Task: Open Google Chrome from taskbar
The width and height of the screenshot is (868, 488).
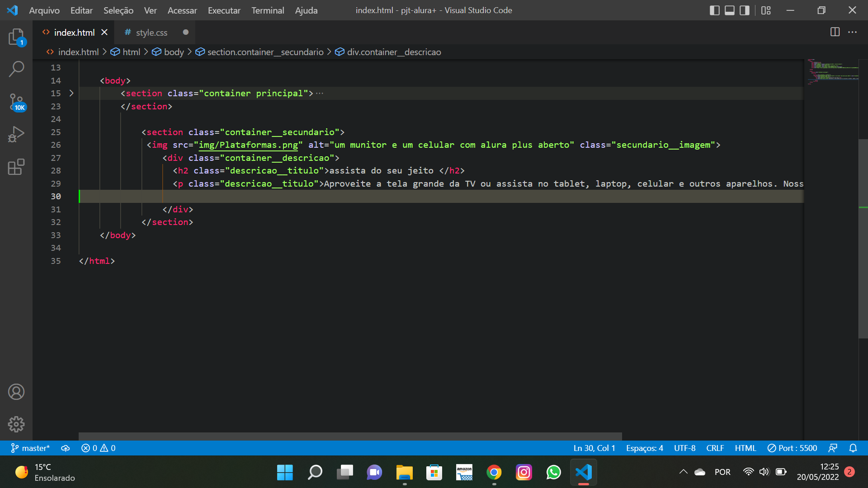Action: pos(494,472)
